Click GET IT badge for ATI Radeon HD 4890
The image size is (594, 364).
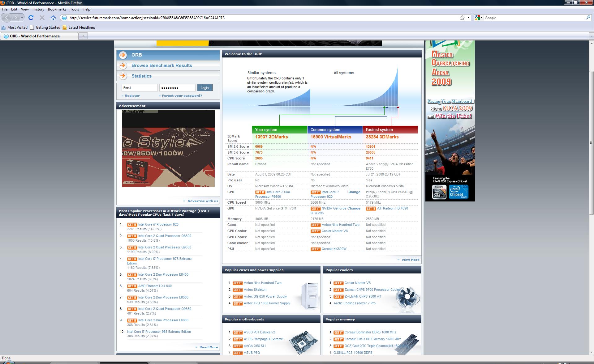pos(371,209)
